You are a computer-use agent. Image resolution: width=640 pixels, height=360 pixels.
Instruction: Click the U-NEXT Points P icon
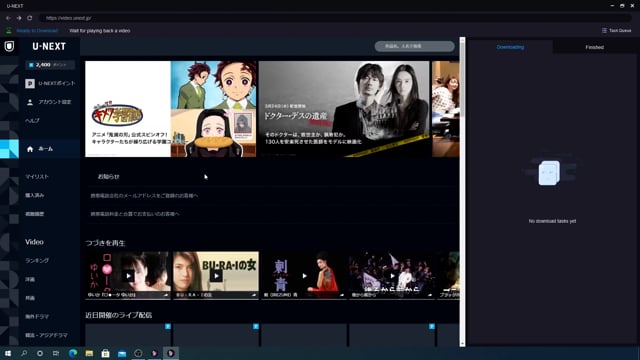coord(30,83)
